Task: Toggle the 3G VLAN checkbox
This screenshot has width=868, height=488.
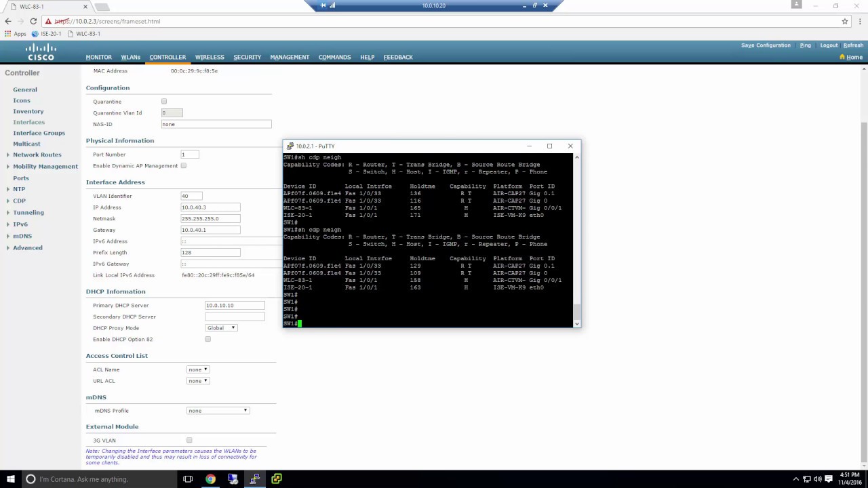Action: (189, 441)
